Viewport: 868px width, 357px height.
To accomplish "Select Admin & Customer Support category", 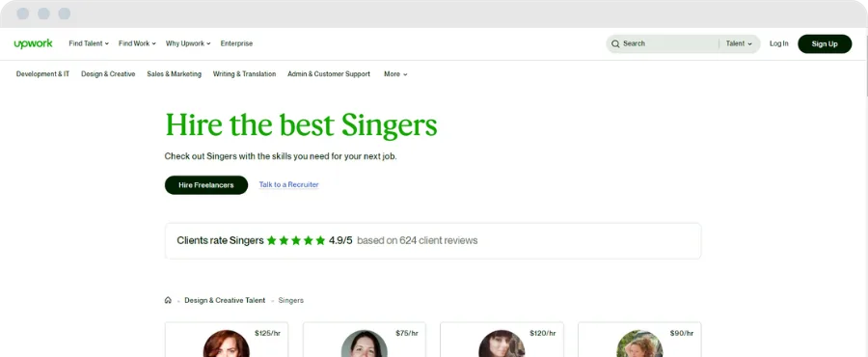I will click(x=329, y=73).
